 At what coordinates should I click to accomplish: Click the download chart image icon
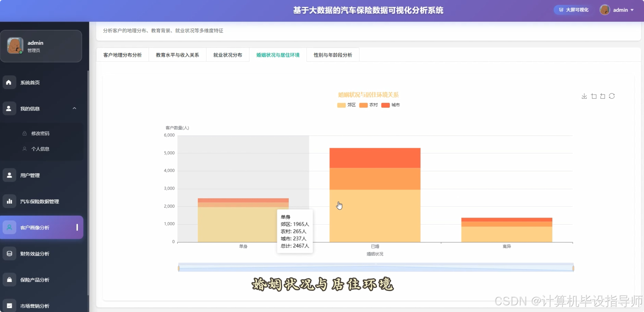click(584, 96)
